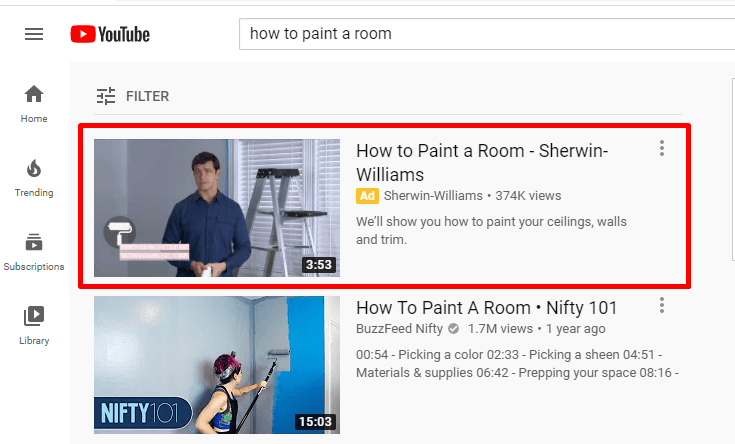735x444 pixels.
Task: Click the '00:54 - Picking a color' description
Action: (x=518, y=363)
